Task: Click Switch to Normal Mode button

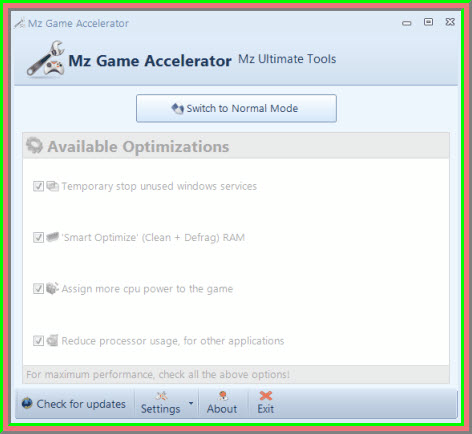Action: click(236, 108)
